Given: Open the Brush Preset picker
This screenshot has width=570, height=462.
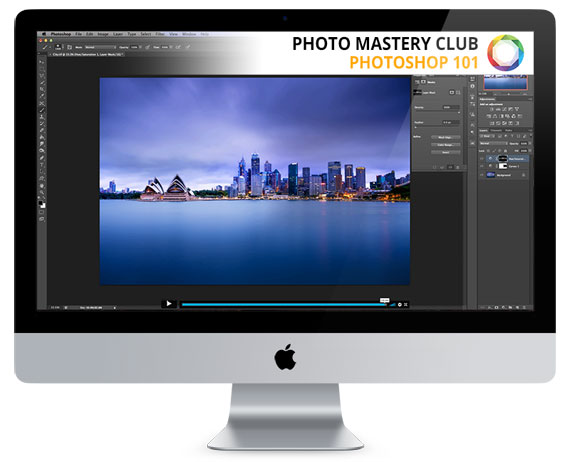Looking at the screenshot, I should click(58, 47).
